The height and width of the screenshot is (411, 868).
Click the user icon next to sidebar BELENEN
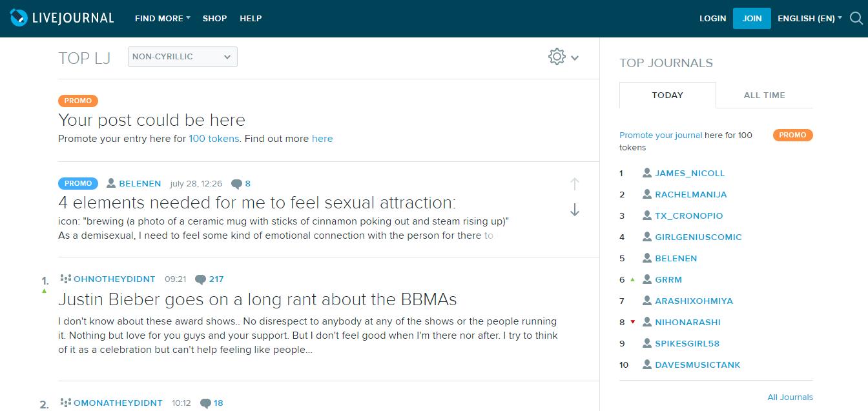pyautogui.click(x=647, y=258)
